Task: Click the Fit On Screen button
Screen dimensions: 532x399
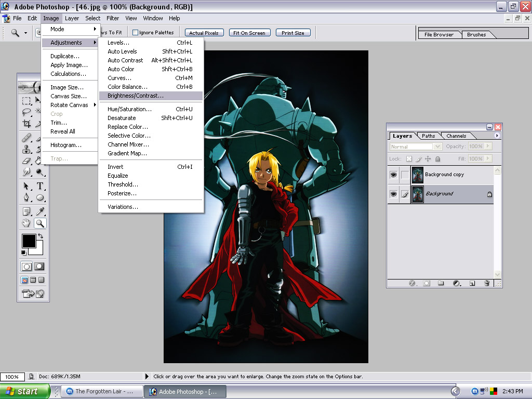Action: coord(249,33)
